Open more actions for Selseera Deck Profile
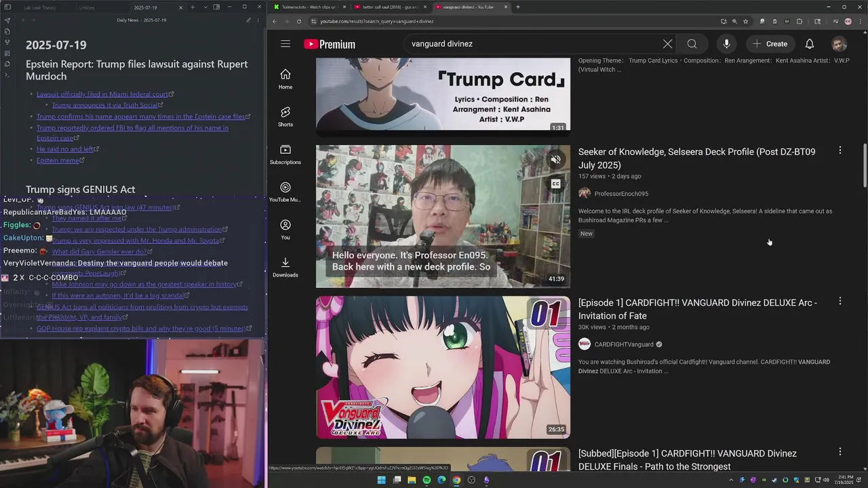This screenshot has width=868, height=488. [840, 150]
